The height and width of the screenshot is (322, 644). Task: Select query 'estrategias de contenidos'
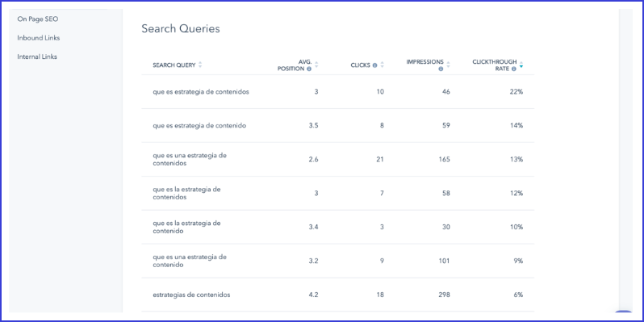pos(191,295)
